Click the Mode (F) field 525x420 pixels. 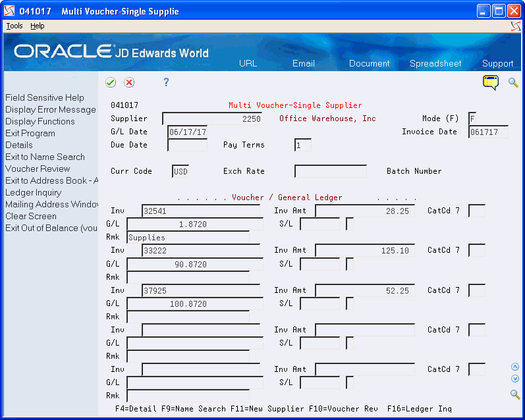tap(472, 118)
